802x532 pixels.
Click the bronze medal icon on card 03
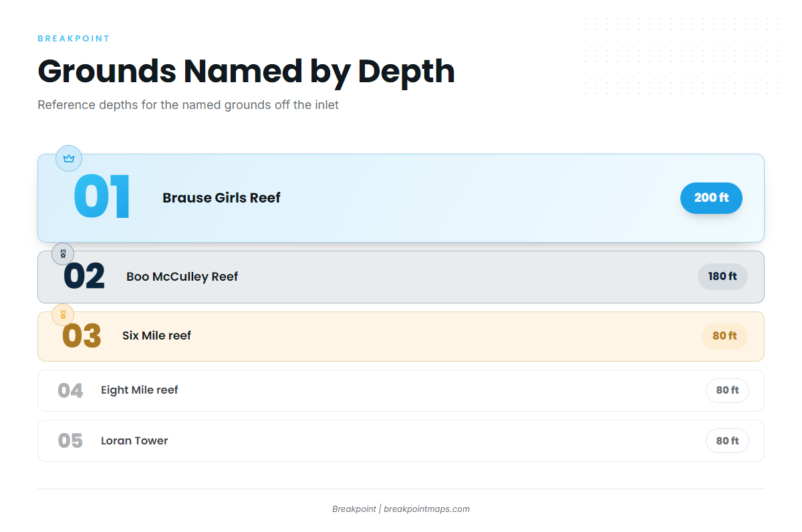(63, 315)
